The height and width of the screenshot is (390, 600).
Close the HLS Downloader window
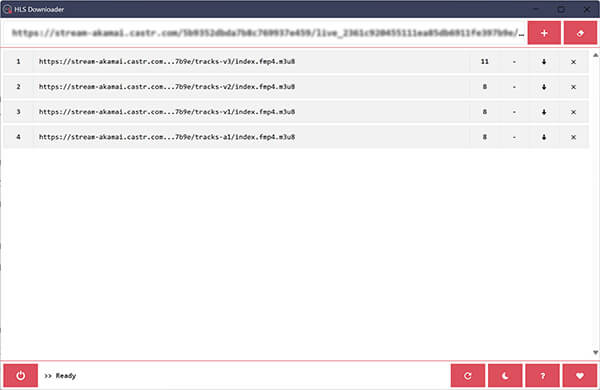point(587,9)
